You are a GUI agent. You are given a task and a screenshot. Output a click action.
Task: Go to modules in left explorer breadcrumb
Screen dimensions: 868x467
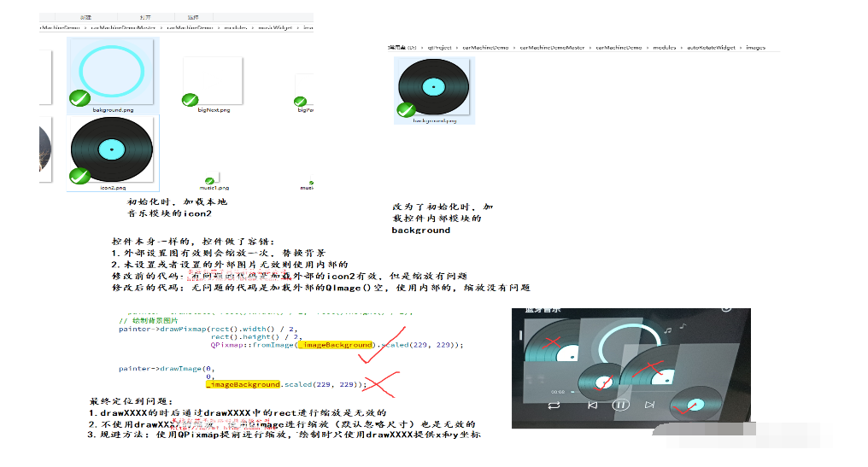[x=235, y=27]
